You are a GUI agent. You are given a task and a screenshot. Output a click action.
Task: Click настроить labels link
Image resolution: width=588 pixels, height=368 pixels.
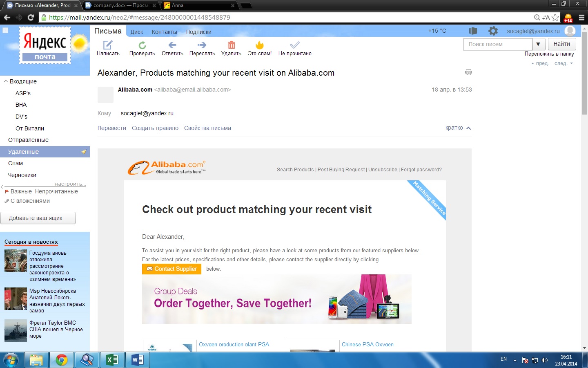point(70,184)
